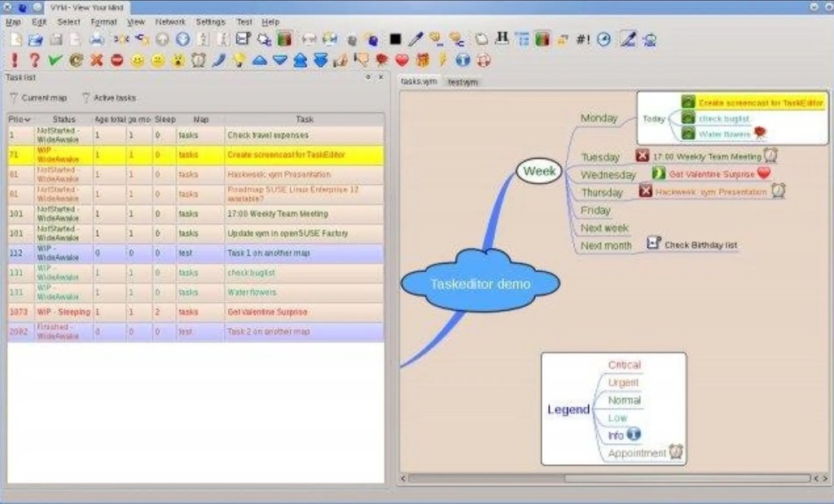This screenshot has width=834, height=504.
Task: Select the yellow lightbulb idea flag
Action: pos(239,59)
